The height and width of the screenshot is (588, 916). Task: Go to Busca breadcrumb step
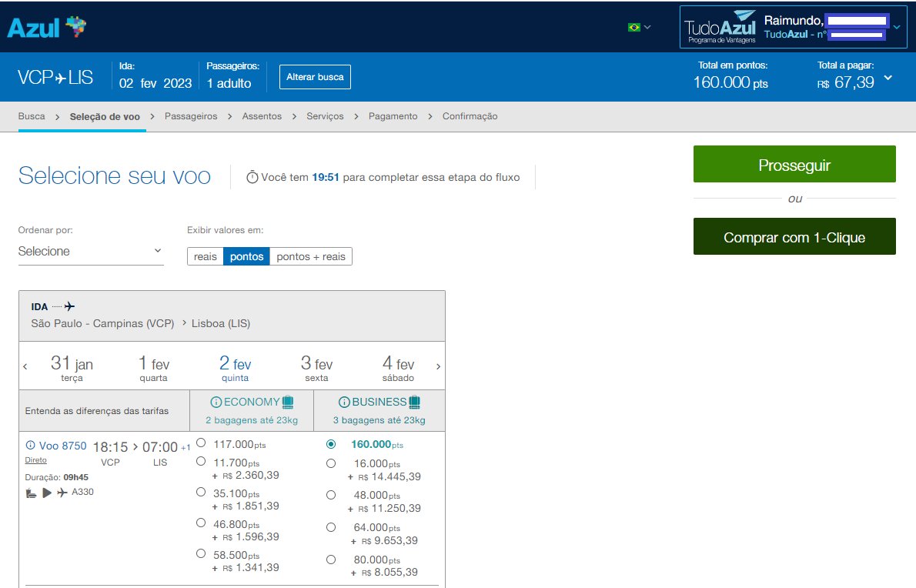pyautogui.click(x=32, y=116)
